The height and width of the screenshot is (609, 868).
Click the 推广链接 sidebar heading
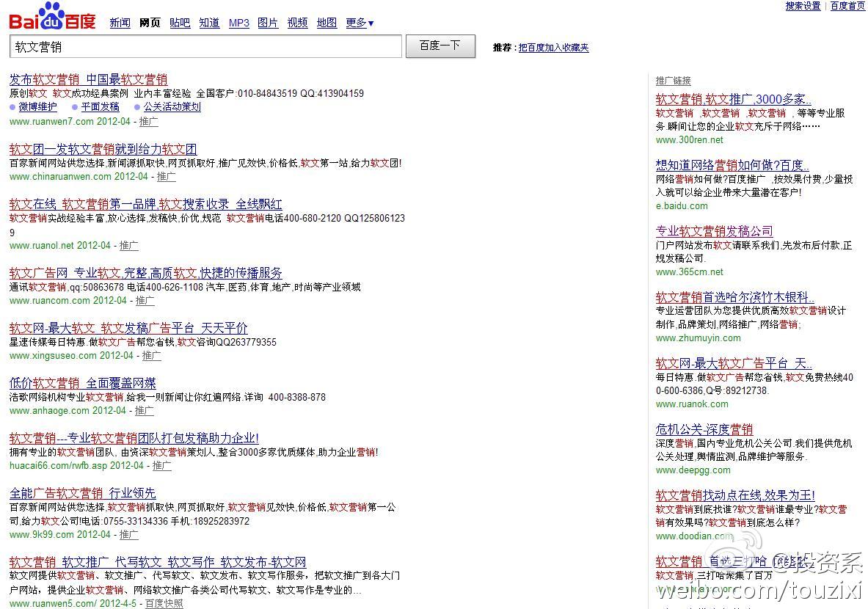(673, 81)
